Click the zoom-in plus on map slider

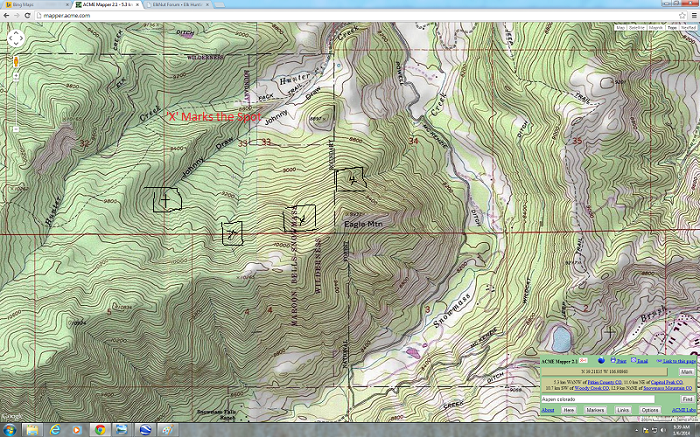[x=16, y=76]
